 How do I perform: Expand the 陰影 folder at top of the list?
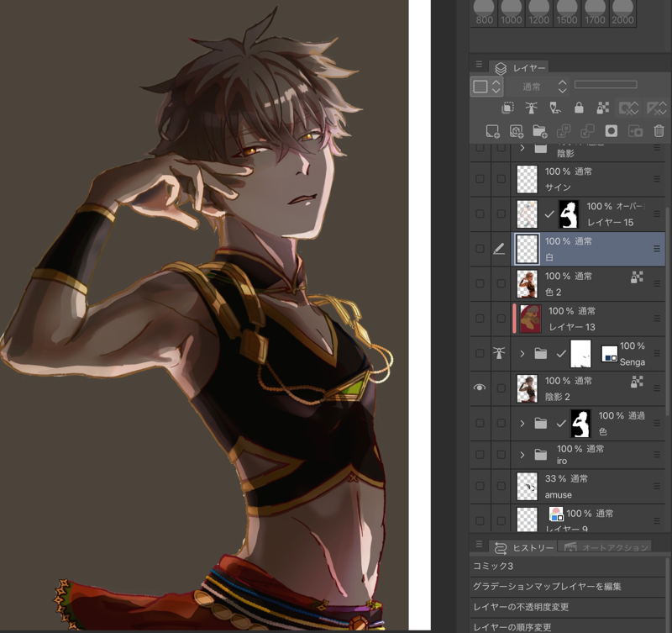pyautogui.click(x=522, y=149)
